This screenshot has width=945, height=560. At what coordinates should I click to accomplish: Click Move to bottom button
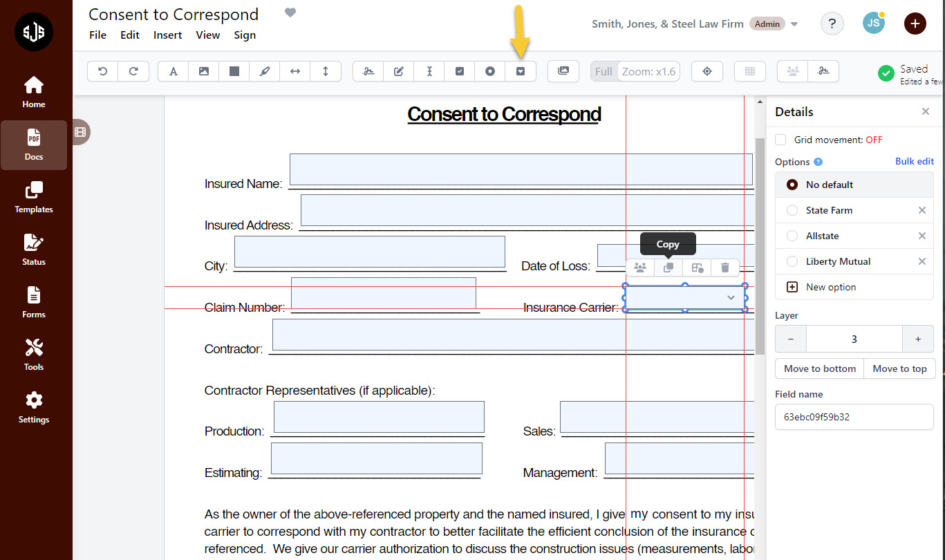click(x=820, y=368)
